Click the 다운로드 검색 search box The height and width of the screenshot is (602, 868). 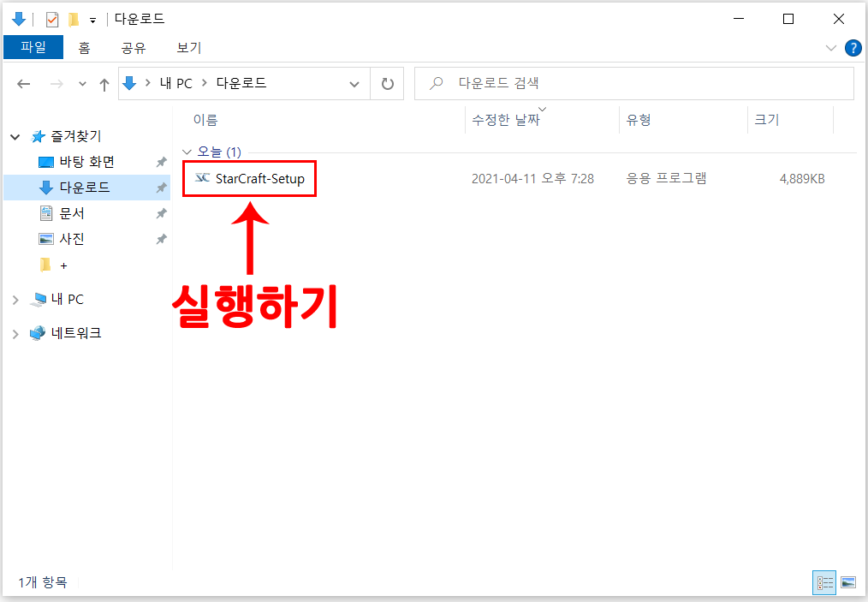pyautogui.click(x=633, y=84)
